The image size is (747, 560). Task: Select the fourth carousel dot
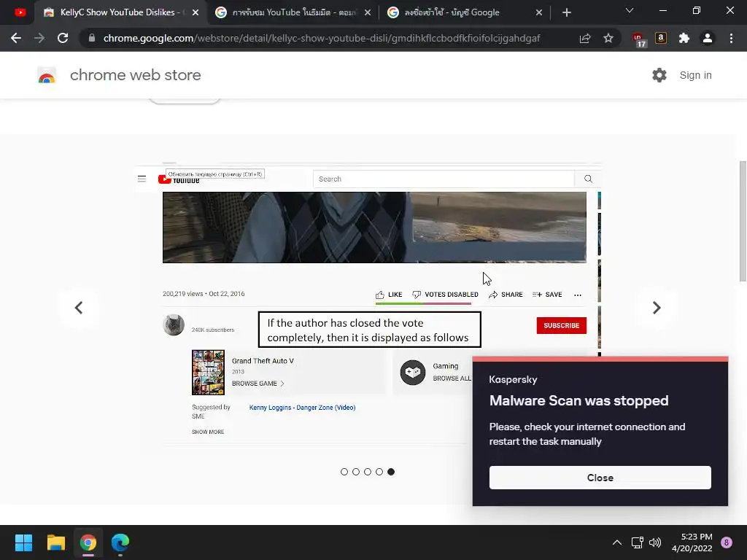click(379, 472)
